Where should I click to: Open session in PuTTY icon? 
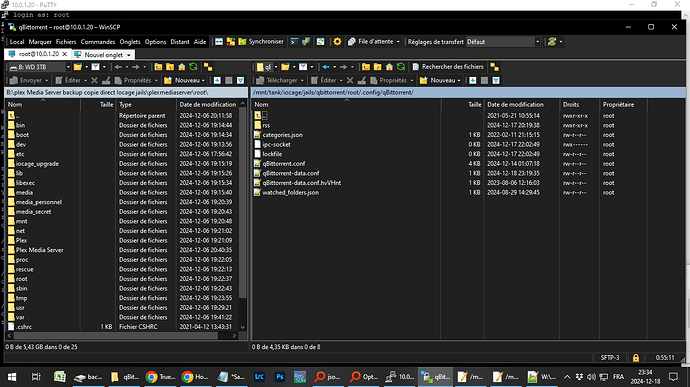click(x=306, y=41)
